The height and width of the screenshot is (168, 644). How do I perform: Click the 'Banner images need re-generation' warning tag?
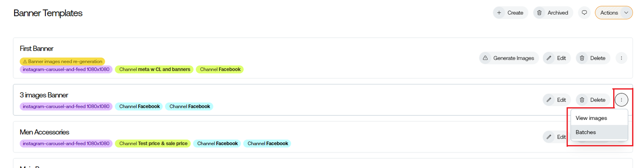(62, 61)
